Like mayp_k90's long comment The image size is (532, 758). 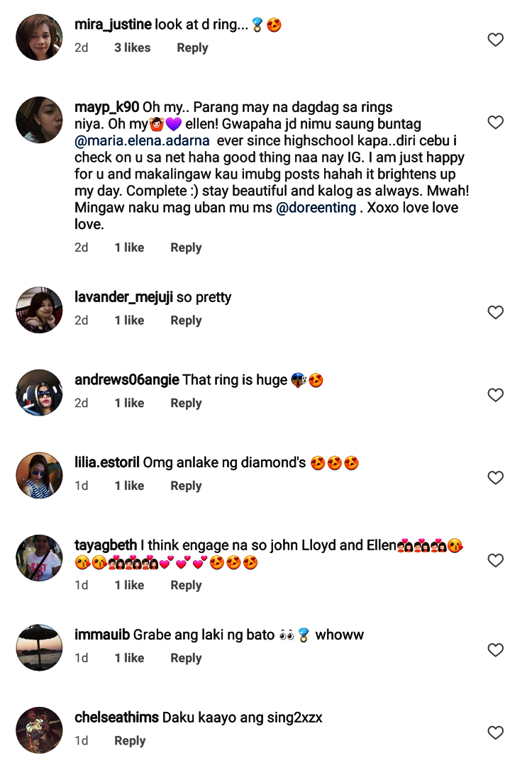click(x=496, y=123)
